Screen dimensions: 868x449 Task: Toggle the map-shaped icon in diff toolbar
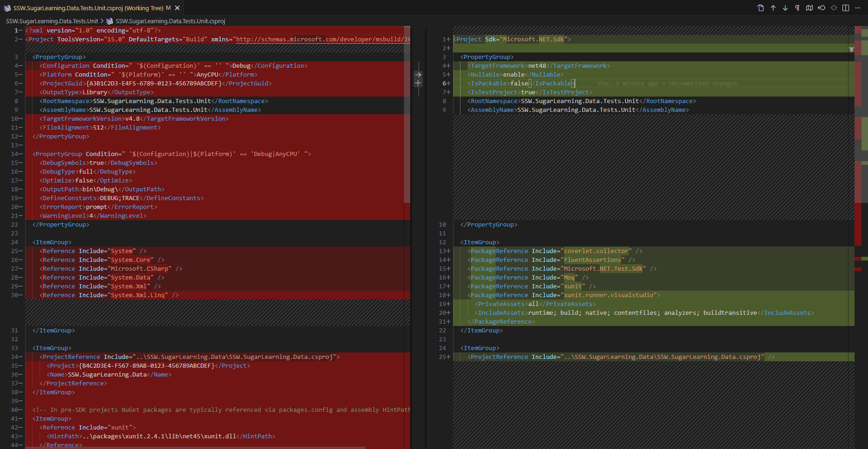click(809, 8)
